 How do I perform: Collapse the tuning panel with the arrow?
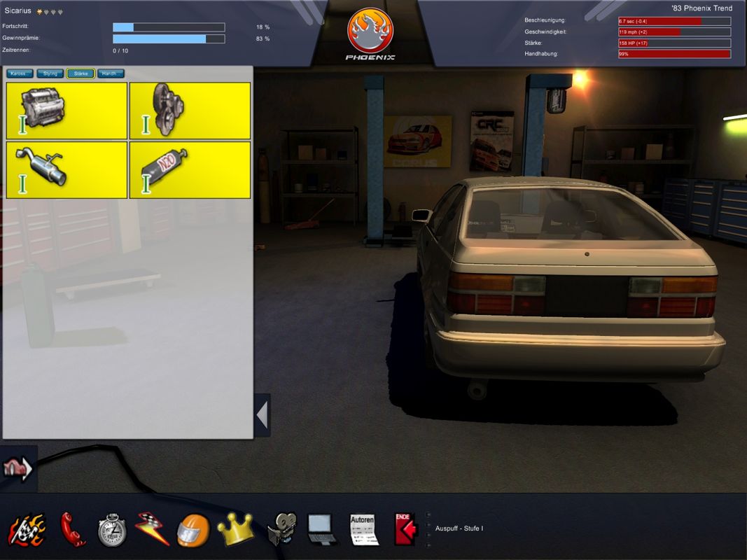(x=262, y=414)
